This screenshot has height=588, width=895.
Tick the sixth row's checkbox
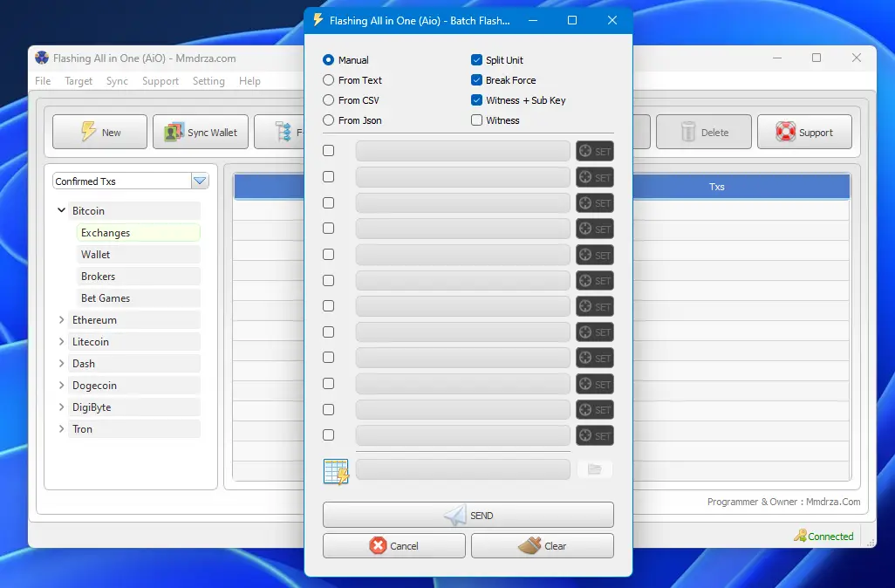[x=328, y=280]
